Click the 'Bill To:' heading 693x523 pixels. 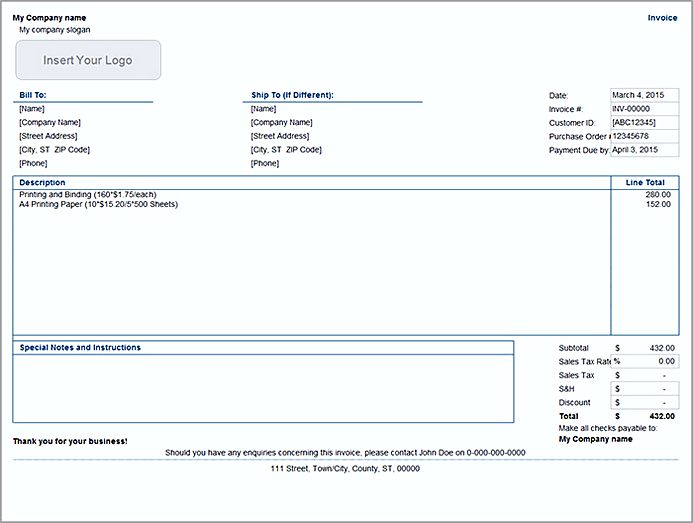coord(33,95)
